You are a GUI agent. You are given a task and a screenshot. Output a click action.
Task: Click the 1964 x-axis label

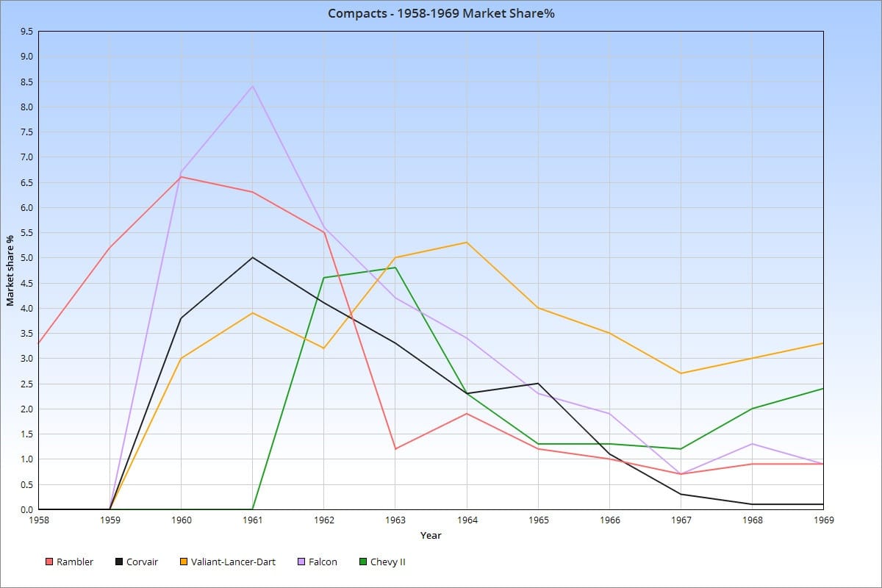click(467, 520)
